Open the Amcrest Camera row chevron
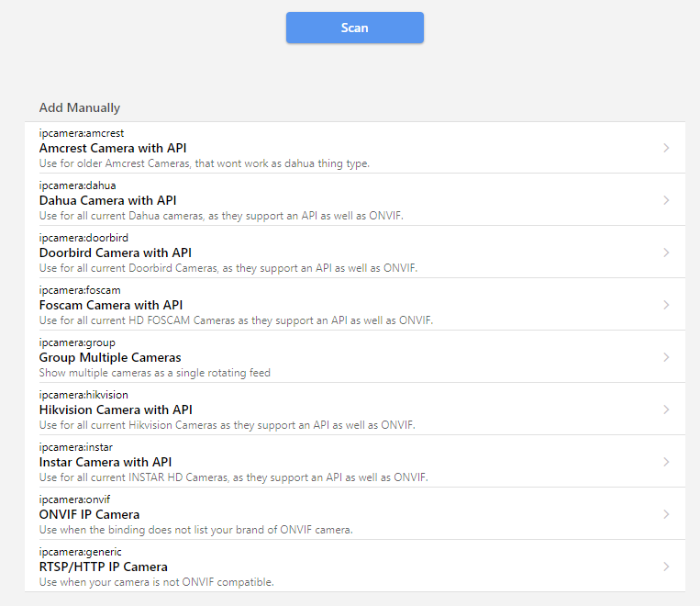Viewport: 700px width, 606px height. click(x=666, y=148)
